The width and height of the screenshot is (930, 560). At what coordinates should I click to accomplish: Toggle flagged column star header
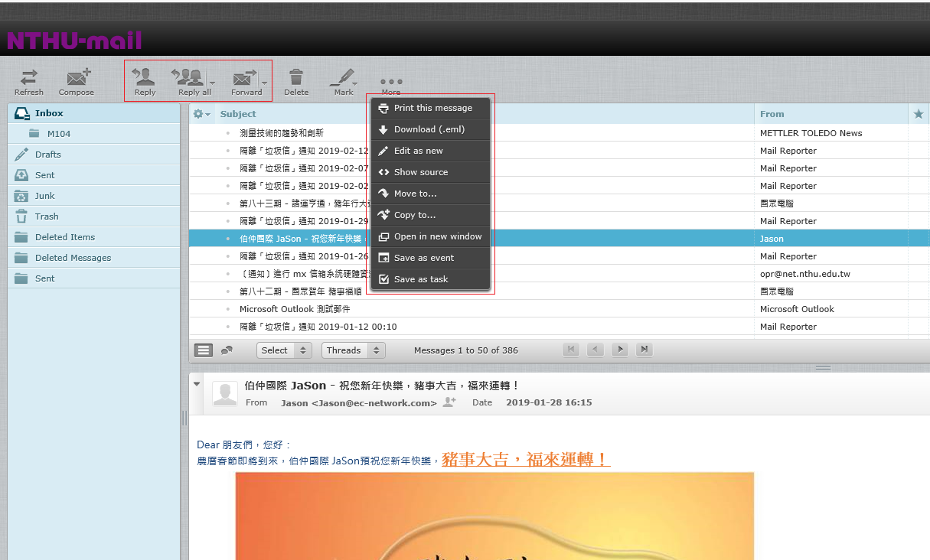click(919, 114)
